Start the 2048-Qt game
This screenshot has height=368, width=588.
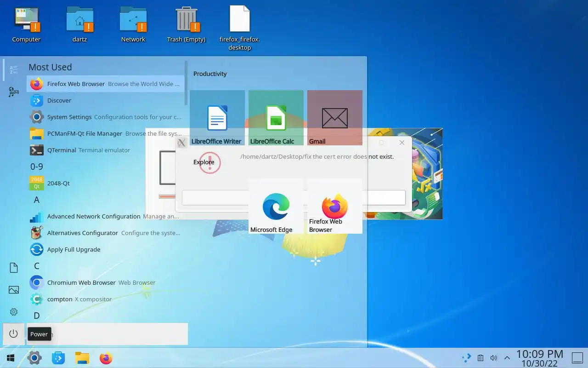click(106, 183)
